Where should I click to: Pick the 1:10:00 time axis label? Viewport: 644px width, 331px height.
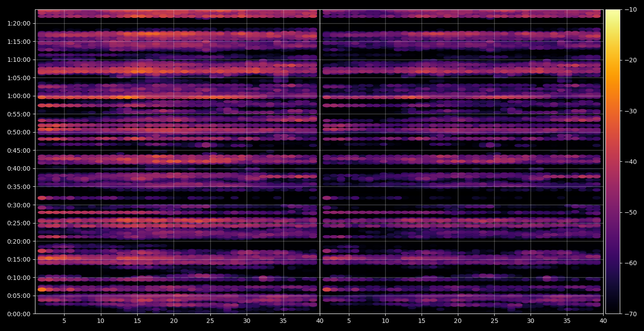pyautogui.click(x=19, y=60)
